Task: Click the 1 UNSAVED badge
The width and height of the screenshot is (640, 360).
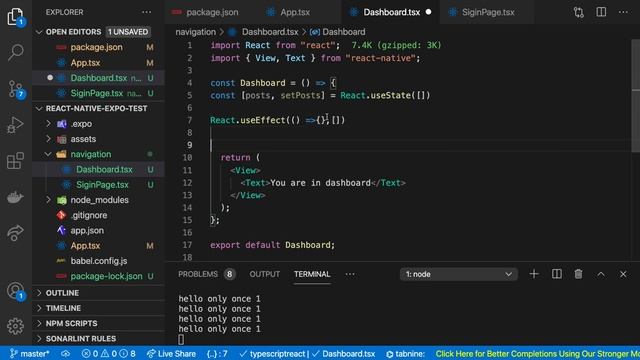Action: (x=128, y=32)
